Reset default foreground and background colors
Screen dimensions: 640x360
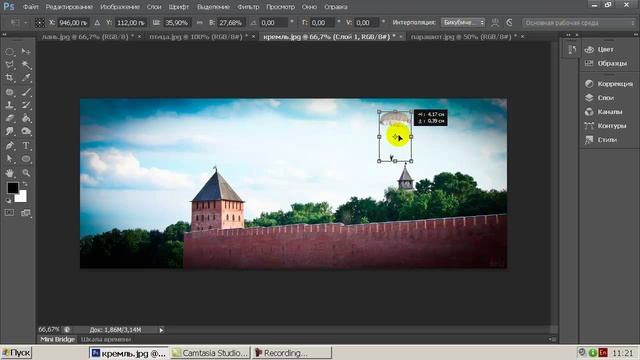point(8,200)
